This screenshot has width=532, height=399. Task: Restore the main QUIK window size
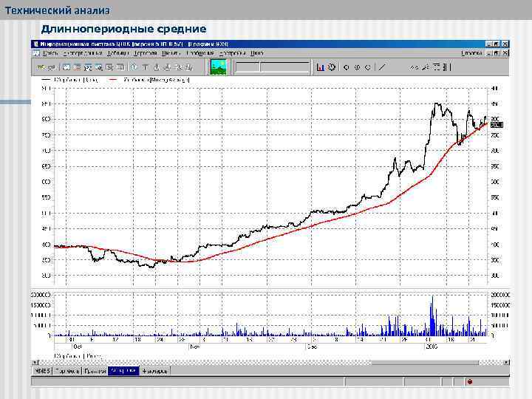pyautogui.click(x=497, y=44)
